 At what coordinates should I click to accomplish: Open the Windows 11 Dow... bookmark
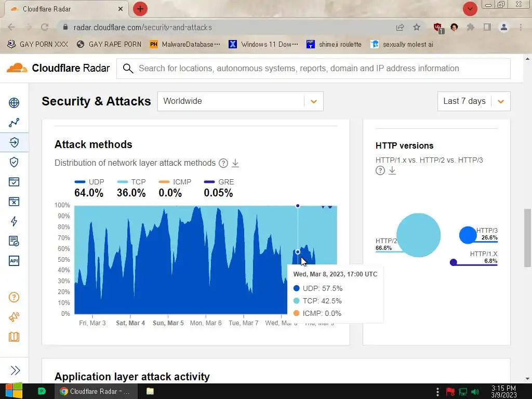[x=263, y=44]
